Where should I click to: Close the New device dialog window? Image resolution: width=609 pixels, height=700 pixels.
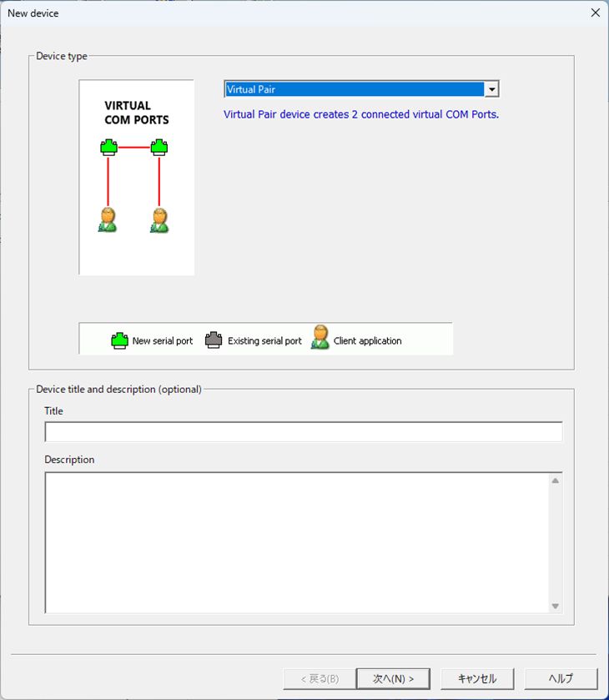pos(595,13)
